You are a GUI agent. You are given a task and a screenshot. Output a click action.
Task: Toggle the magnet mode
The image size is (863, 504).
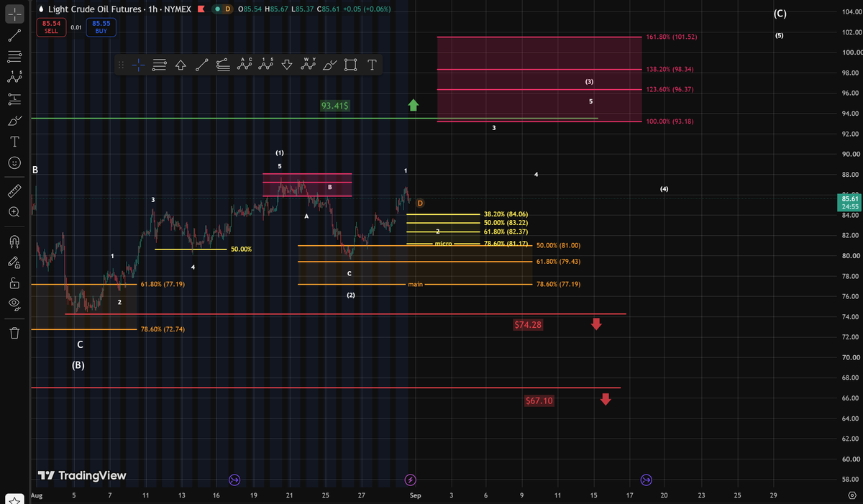pyautogui.click(x=15, y=240)
